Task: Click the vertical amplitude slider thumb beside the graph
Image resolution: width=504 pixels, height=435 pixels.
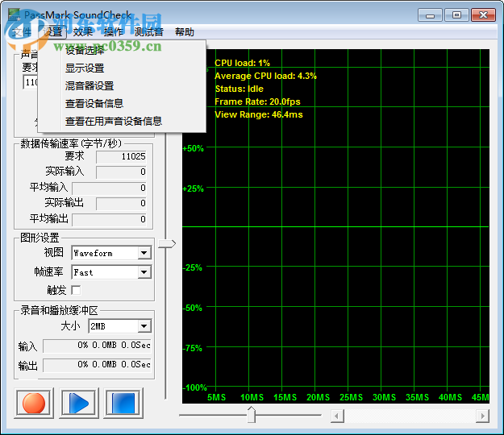Action: pos(167,243)
